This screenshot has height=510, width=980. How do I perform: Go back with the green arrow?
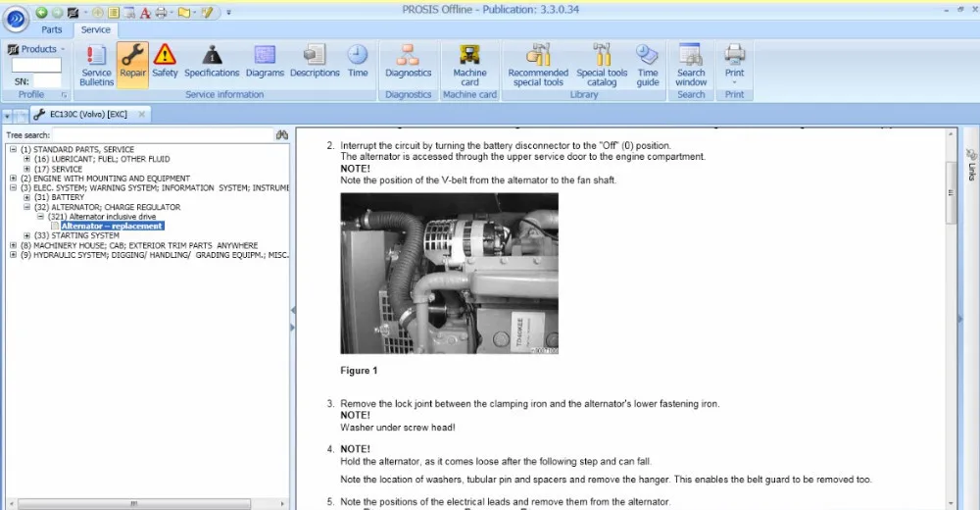pyautogui.click(x=42, y=13)
